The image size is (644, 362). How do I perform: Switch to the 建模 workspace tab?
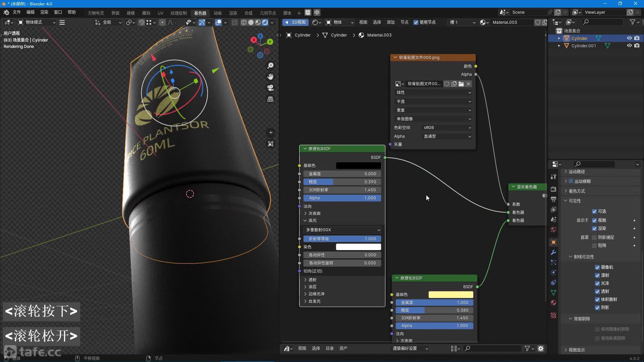[x=131, y=13]
